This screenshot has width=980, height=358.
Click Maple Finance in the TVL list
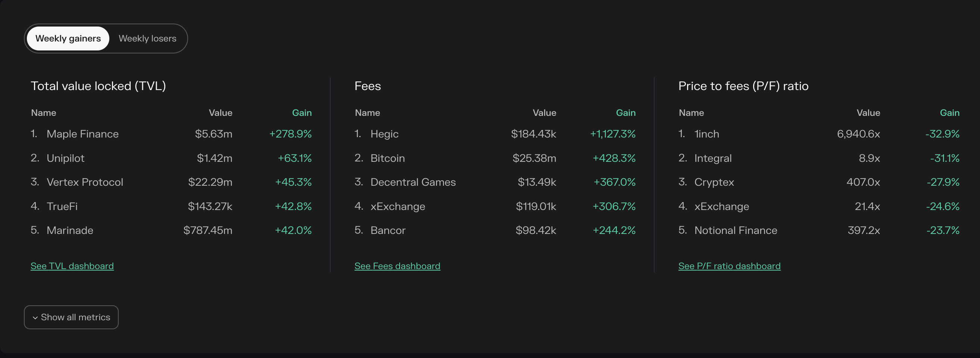[82, 134]
